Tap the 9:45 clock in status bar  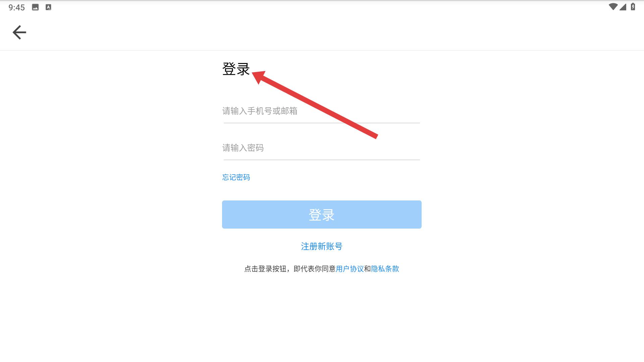point(17,7)
